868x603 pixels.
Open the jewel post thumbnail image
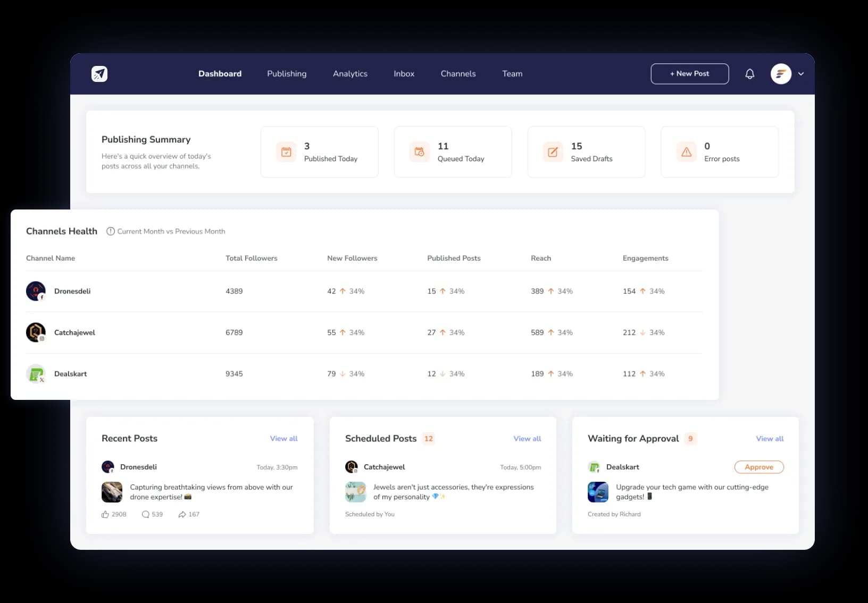355,492
